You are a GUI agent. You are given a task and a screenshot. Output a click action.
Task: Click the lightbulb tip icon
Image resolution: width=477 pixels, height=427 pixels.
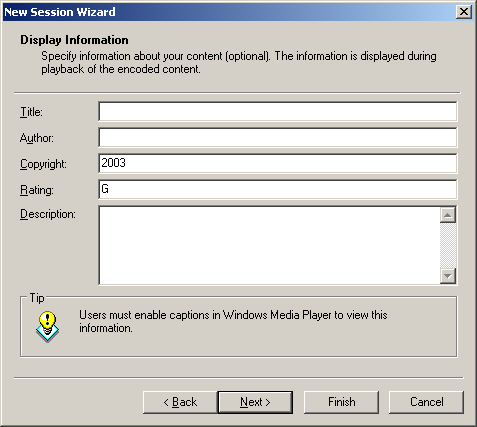pyautogui.click(x=47, y=327)
